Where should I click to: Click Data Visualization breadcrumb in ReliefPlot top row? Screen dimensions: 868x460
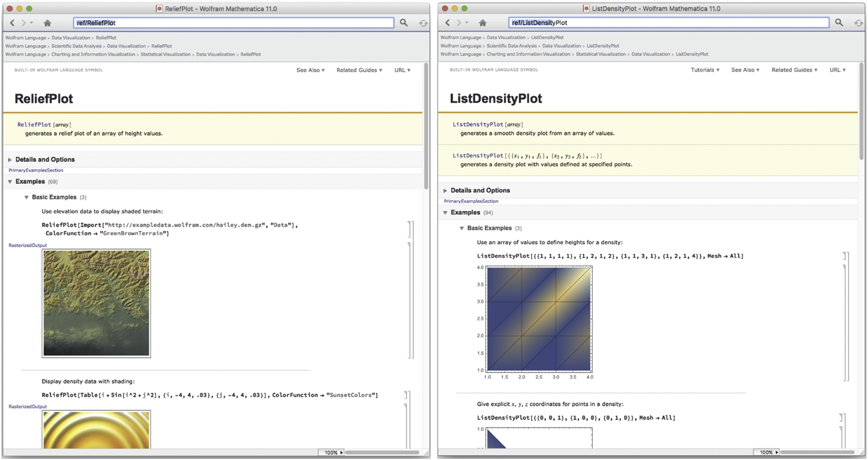click(x=71, y=38)
